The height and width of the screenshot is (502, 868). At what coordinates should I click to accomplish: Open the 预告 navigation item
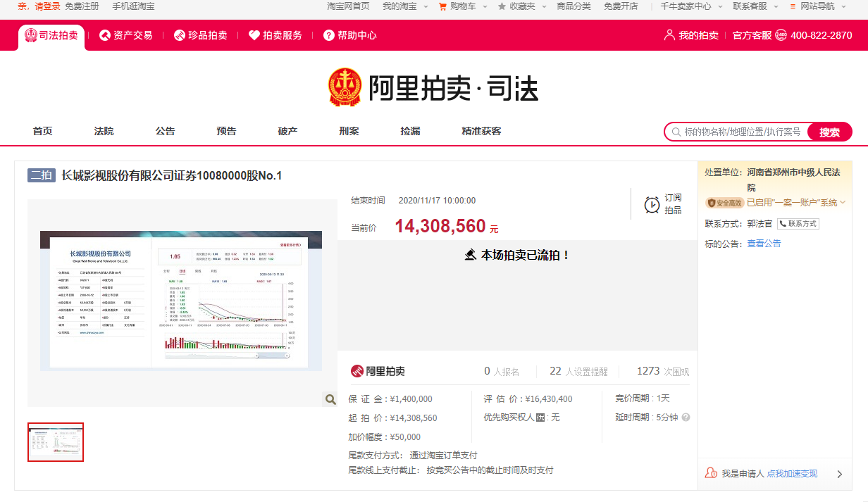[226, 131]
